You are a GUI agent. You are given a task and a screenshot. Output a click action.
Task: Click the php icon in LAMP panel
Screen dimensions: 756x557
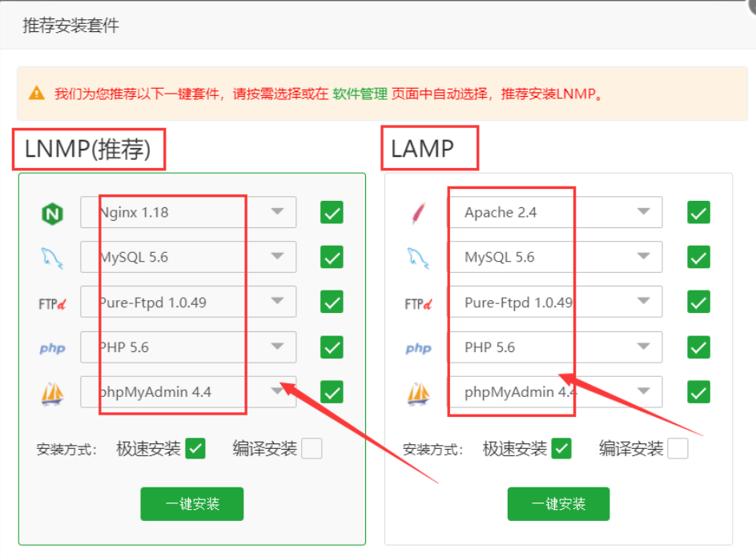419,348
